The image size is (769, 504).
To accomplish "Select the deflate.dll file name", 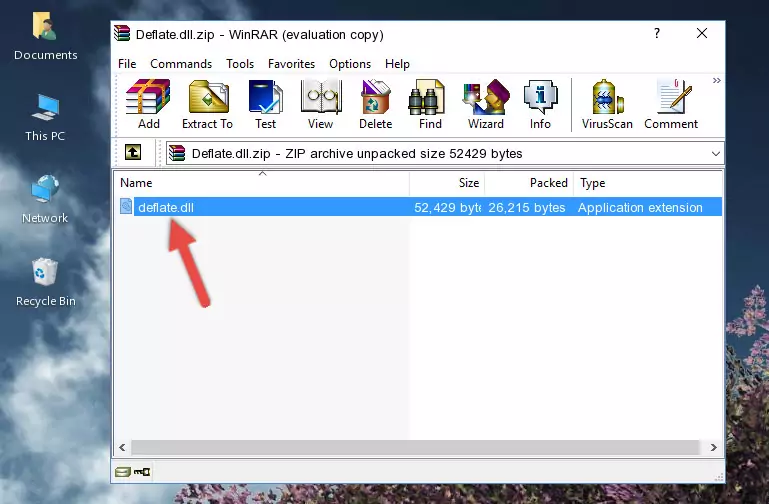I will 166,207.
